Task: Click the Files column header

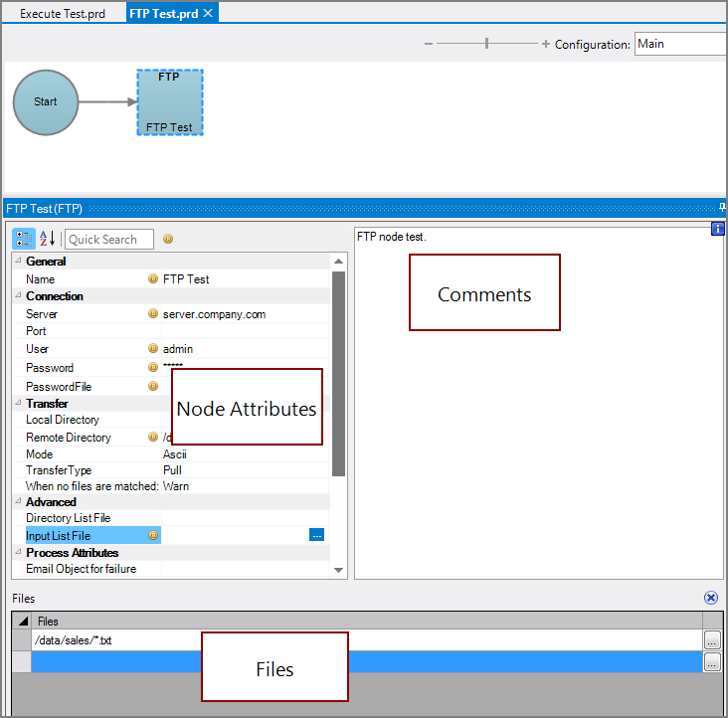Action: (x=367, y=621)
